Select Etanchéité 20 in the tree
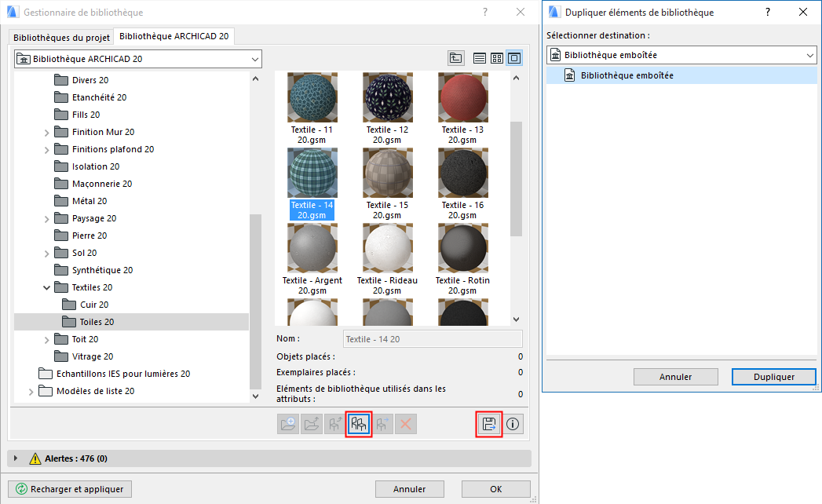 (x=99, y=97)
